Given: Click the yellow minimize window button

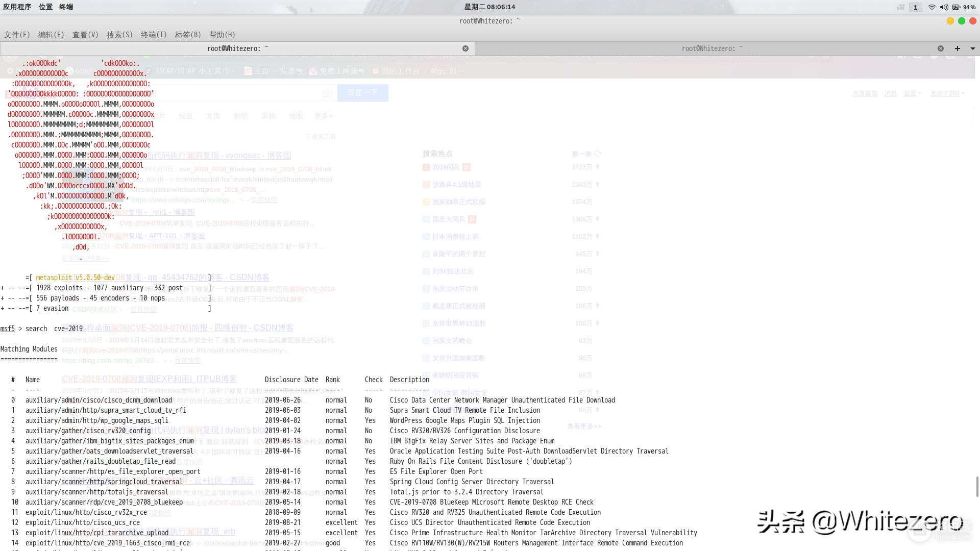Looking at the screenshot, I should [x=950, y=21].
